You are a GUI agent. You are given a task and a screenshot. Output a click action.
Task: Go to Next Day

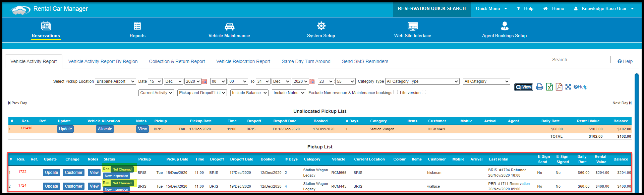(622, 103)
